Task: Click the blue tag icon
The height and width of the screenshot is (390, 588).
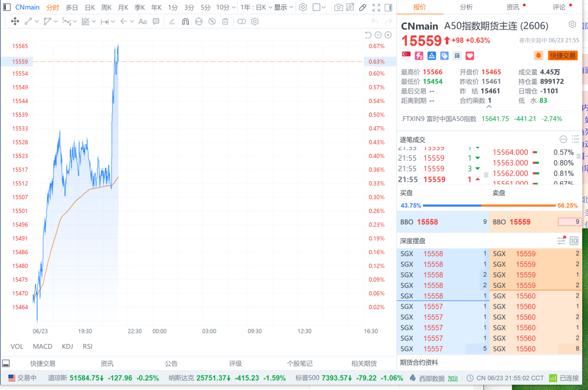Action: pos(444,56)
